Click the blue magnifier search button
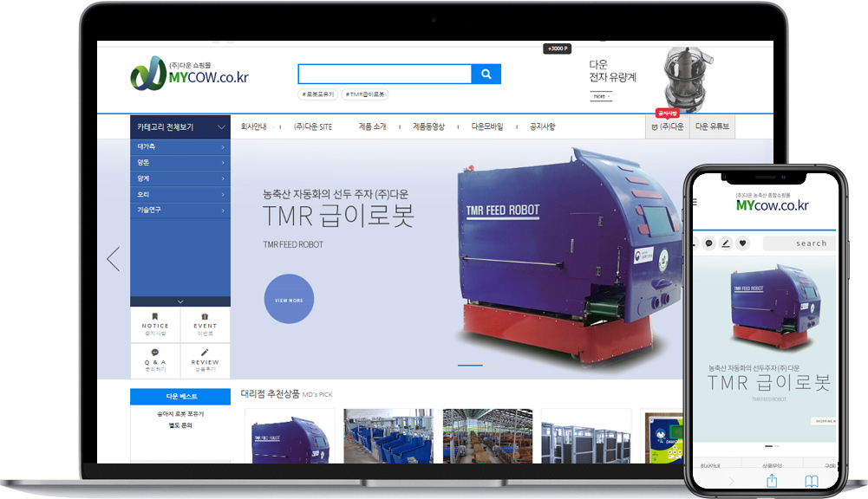Image resolution: width=868 pixels, height=499 pixels. point(486,75)
